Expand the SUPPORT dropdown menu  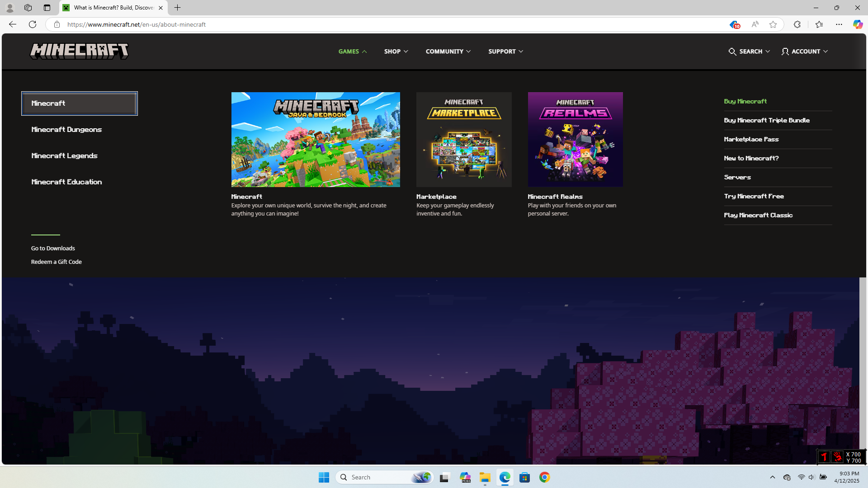pos(505,52)
